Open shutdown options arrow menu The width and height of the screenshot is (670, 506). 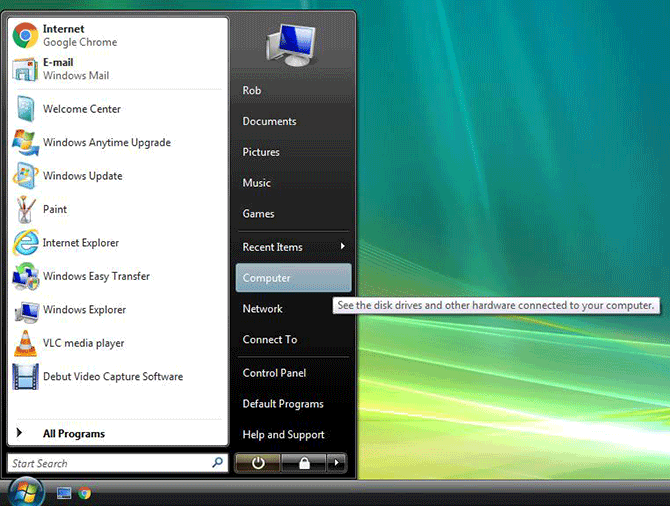click(x=338, y=463)
